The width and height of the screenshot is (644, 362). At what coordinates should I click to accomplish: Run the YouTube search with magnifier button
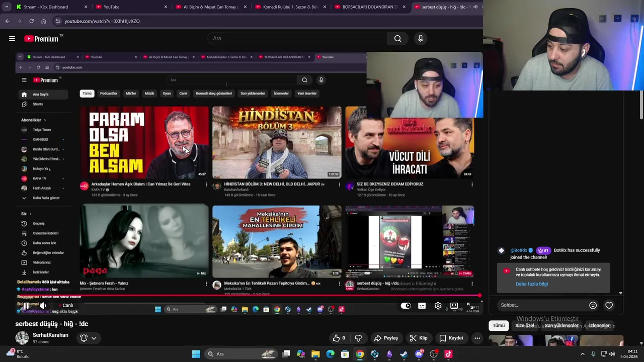[x=397, y=38]
